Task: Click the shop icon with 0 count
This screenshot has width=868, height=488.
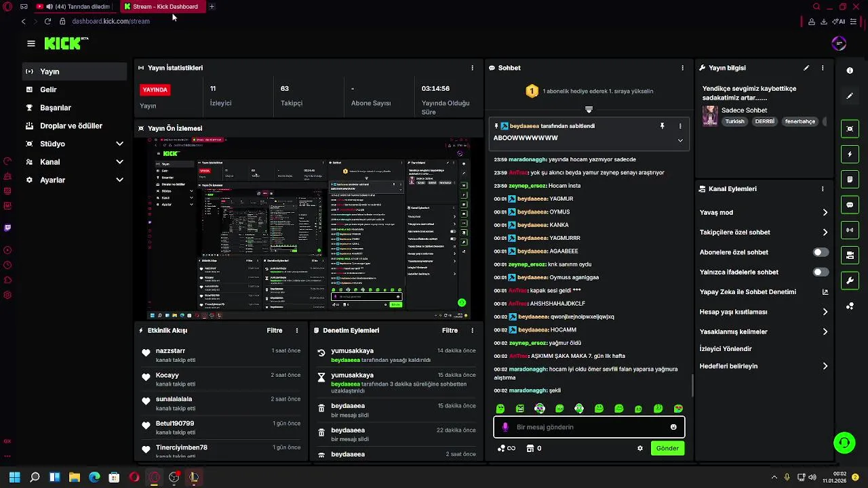Action: click(x=534, y=448)
